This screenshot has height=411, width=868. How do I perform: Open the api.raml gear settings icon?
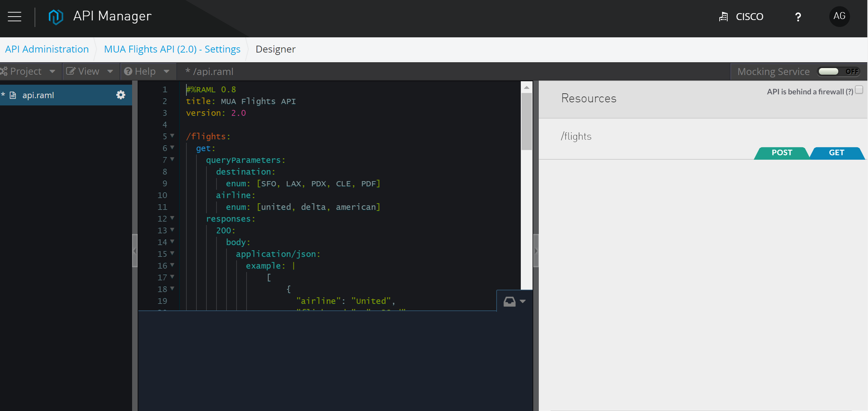[x=121, y=95]
